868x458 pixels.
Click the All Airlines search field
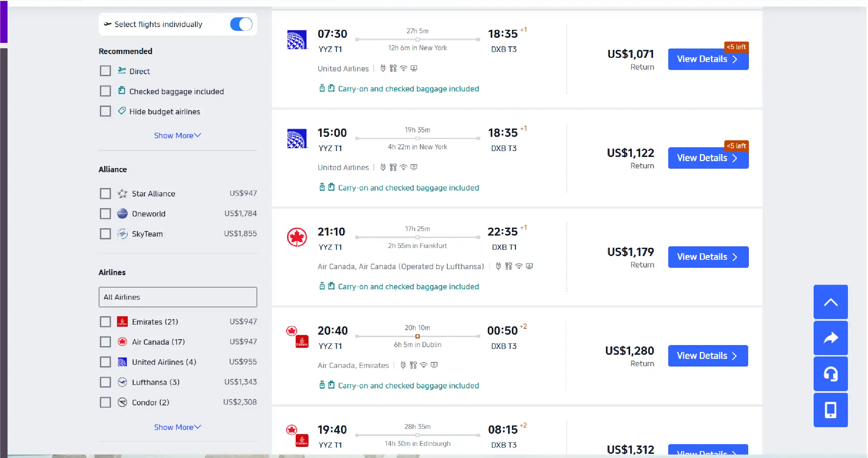click(x=178, y=297)
